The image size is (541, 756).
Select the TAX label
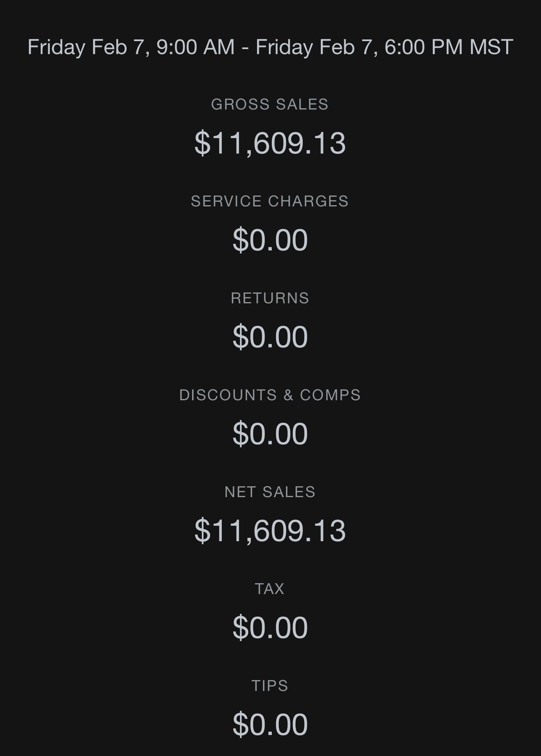[270, 589]
